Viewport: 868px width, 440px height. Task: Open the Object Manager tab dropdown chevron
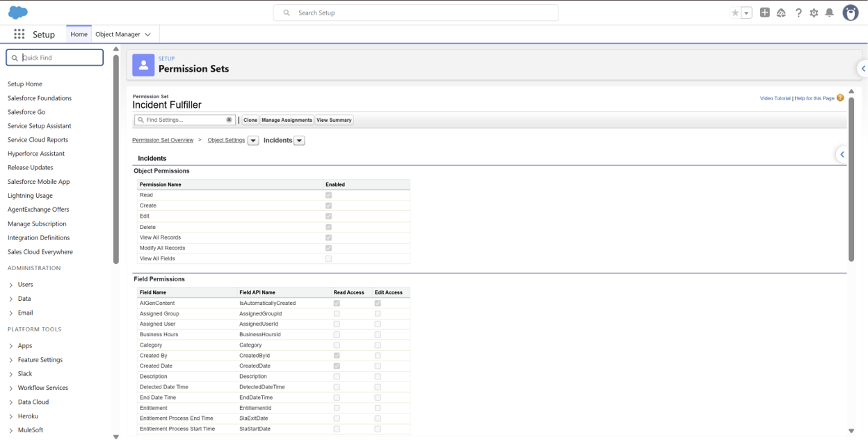[147, 34]
